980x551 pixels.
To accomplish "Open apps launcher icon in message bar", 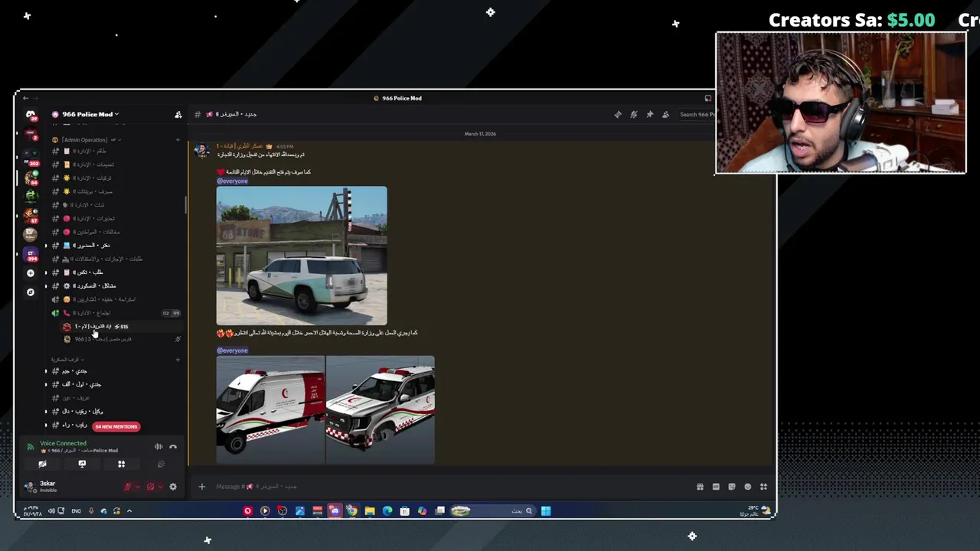I will tap(763, 487).
